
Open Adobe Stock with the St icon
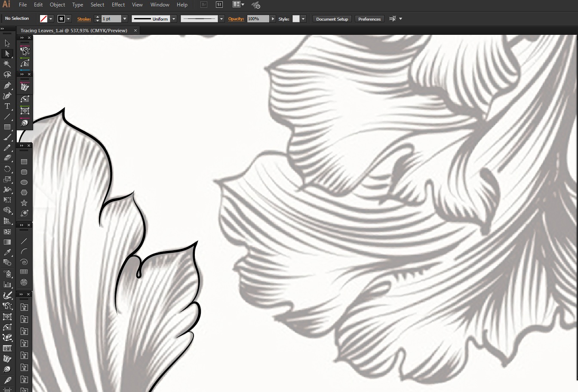(219, 5)
